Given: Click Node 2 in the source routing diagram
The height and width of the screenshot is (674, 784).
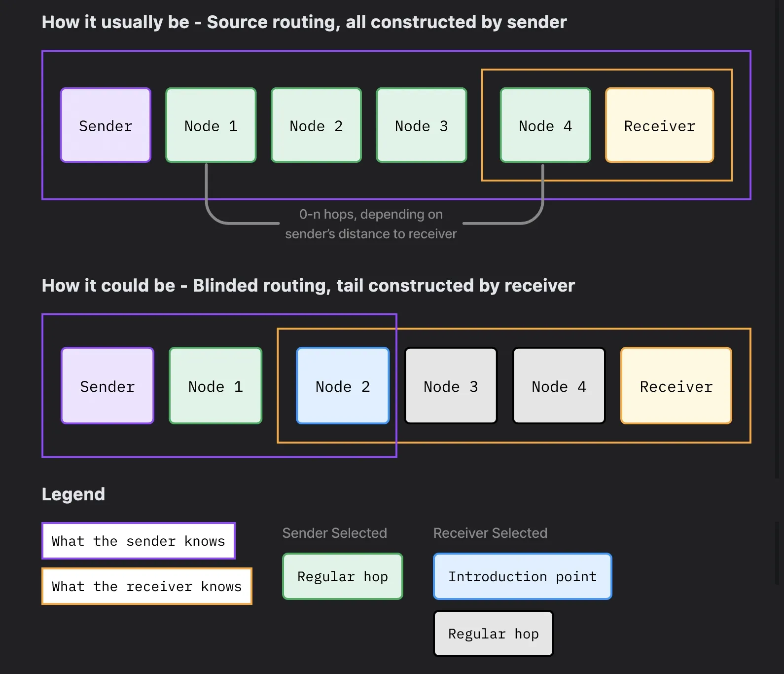Looking at the screenshot, I should [316, 125].
